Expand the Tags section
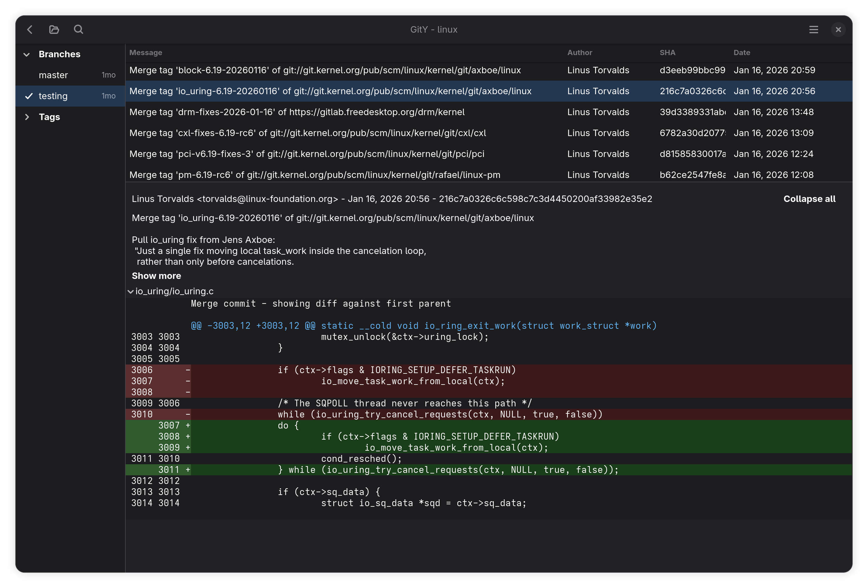 [x=26, y=116]
